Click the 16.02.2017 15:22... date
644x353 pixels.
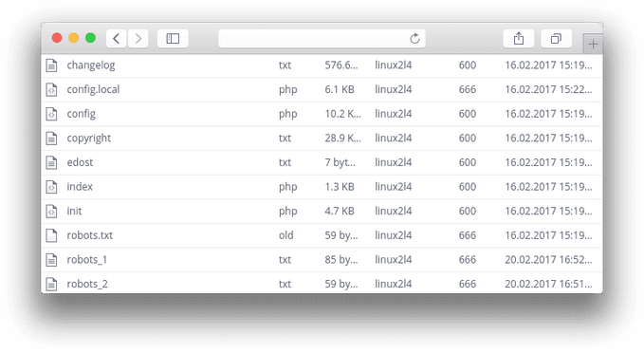click(x=548, y=89)
